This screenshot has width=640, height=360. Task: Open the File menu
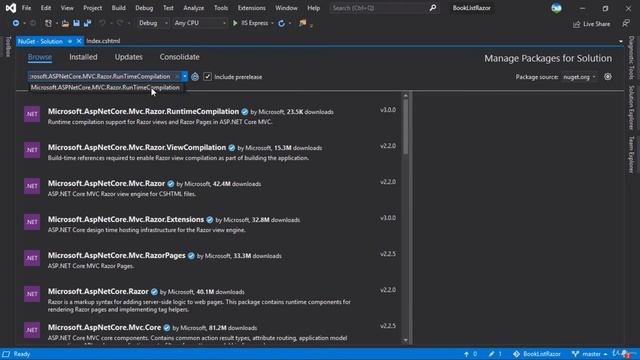(x=26, y=8)
